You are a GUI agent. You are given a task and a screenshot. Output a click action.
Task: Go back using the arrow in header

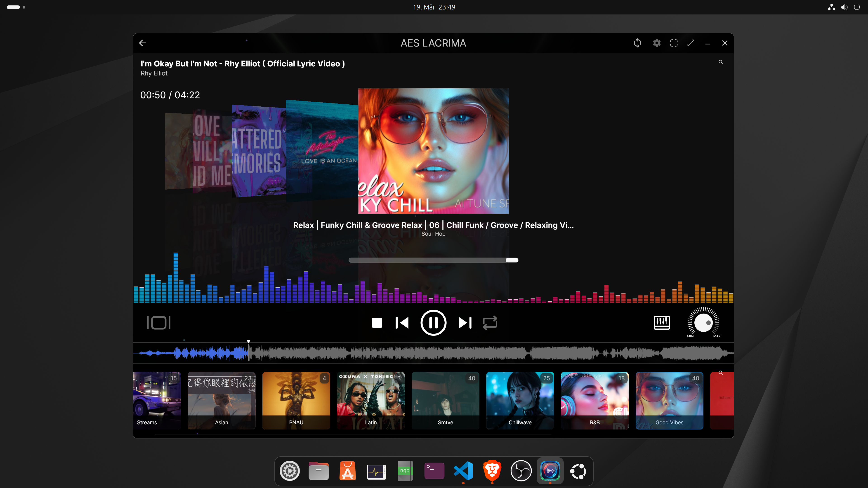click(142, 43)
